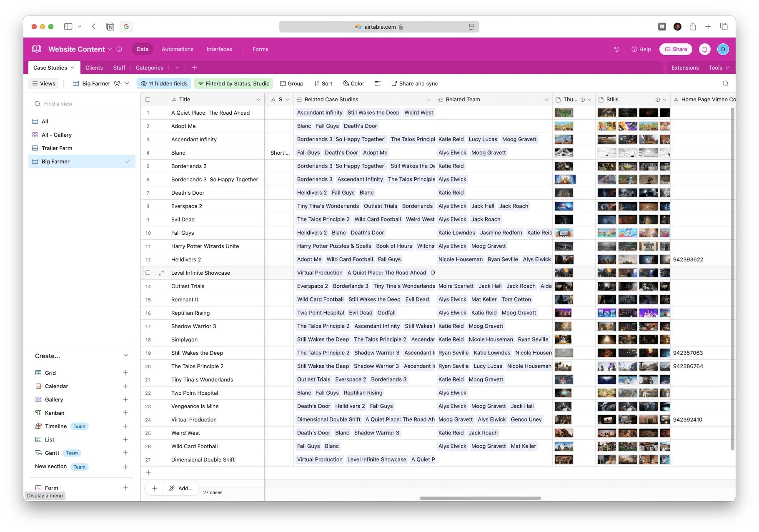Click the Safari sidebar toggle icon

pyautogui.click(x=68, y=27)
